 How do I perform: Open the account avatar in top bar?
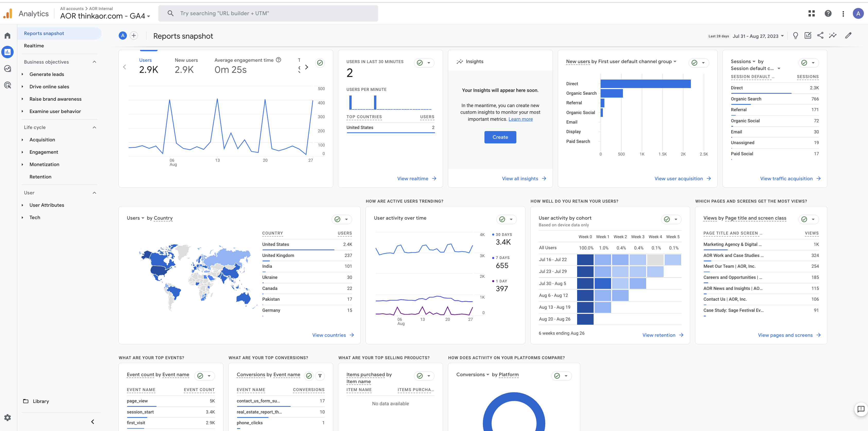point(858,13)
